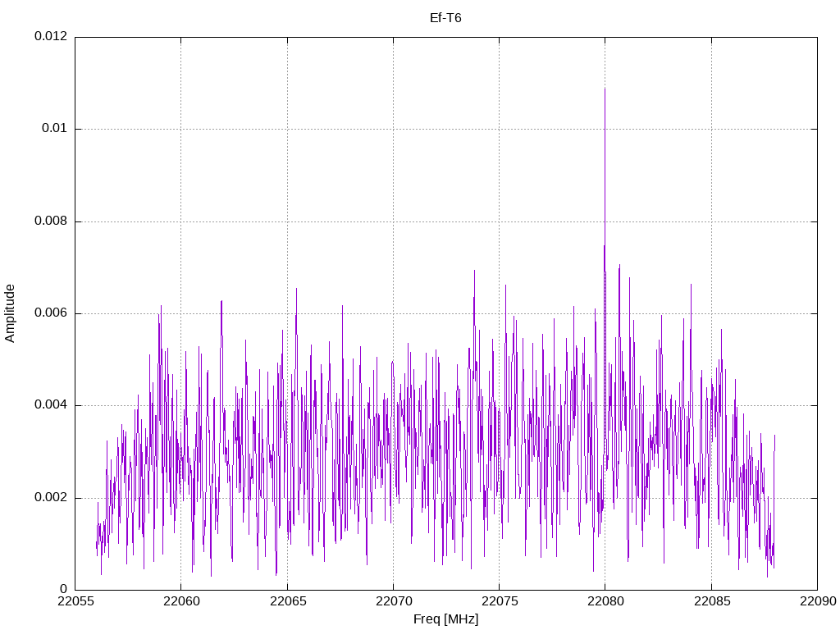840x630 pixels.
Task: Click y-axis tick label 0.004
Action: point(51,405)
